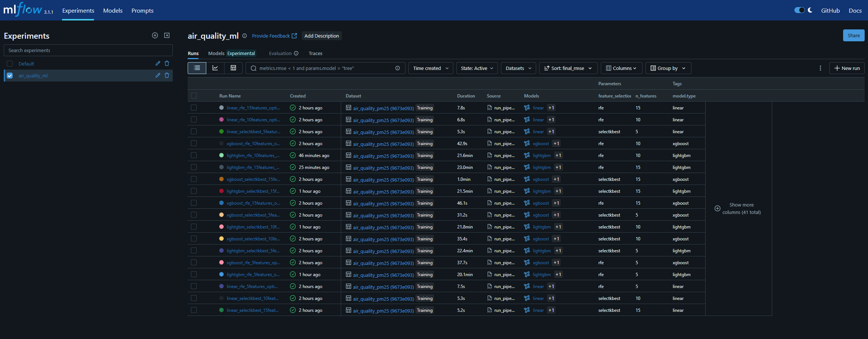868x339 pixels.
Task: Click Add Description button
Action: [321, 36]
